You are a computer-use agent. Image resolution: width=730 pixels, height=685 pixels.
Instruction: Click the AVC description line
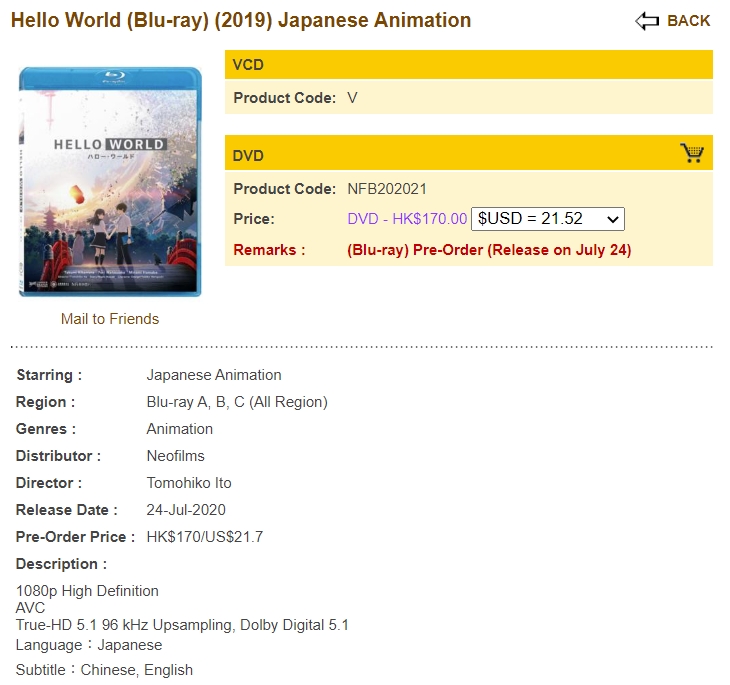coord(30,608)
